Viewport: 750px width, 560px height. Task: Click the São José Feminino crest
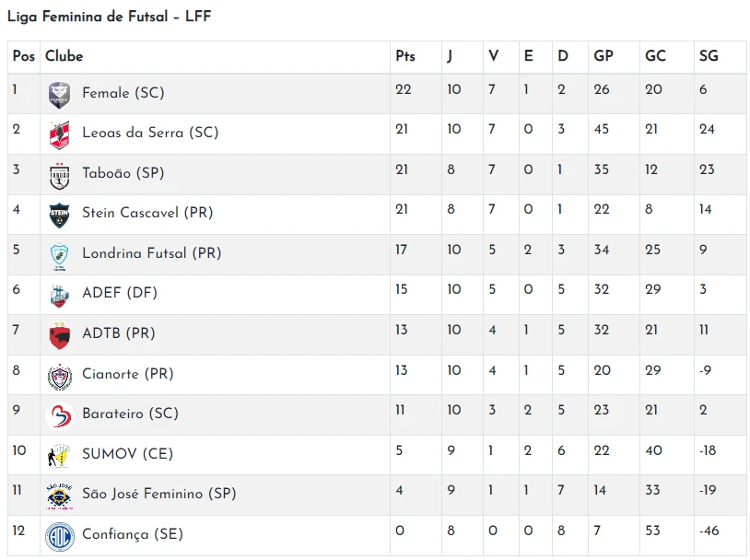(x=60, y=496)
